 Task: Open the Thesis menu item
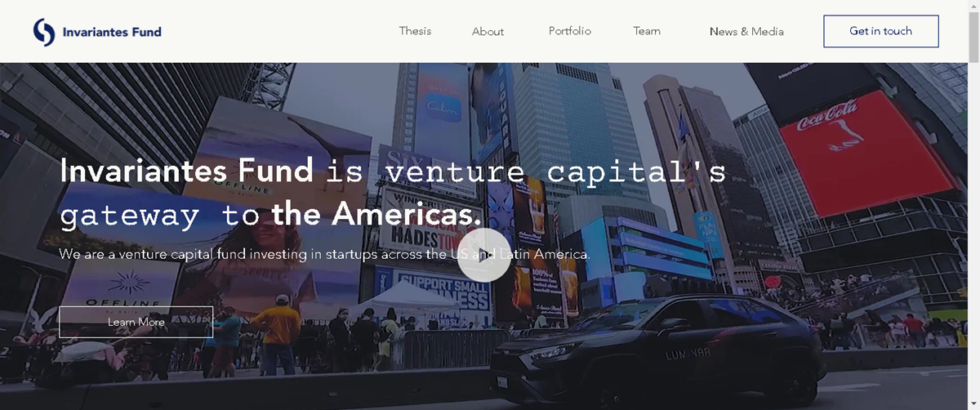[415, 31]
